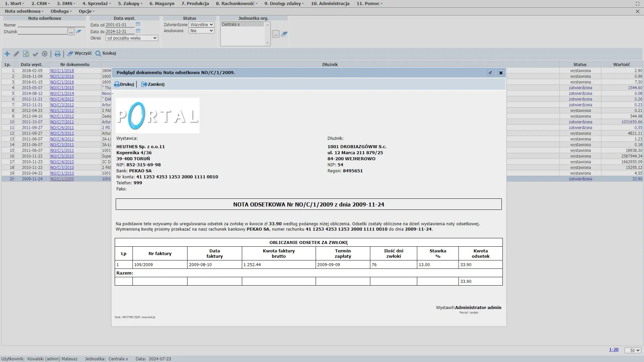This screenshot has height=362, width=644.
Task: Click the approve checkmark icon
Action: [35, 54]
